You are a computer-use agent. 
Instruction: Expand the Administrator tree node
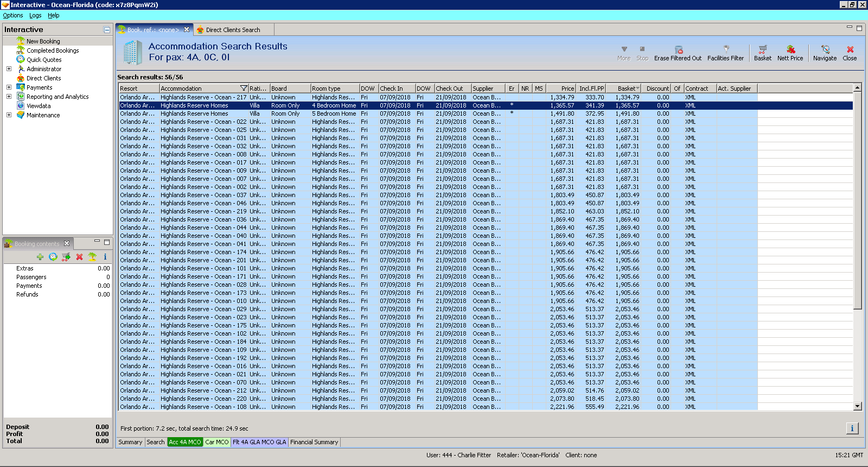[9, 69]
